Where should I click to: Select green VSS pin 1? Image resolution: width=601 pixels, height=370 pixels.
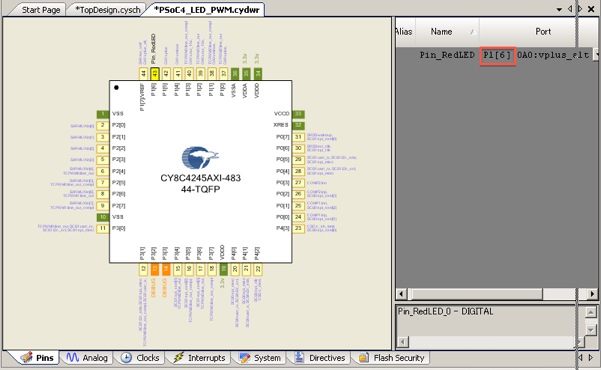(103, 114)
